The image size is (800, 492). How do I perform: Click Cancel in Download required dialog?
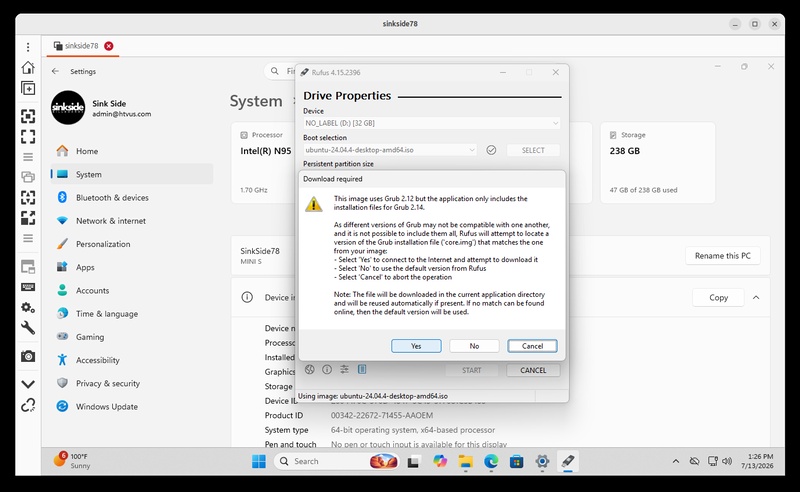[533, 346]
